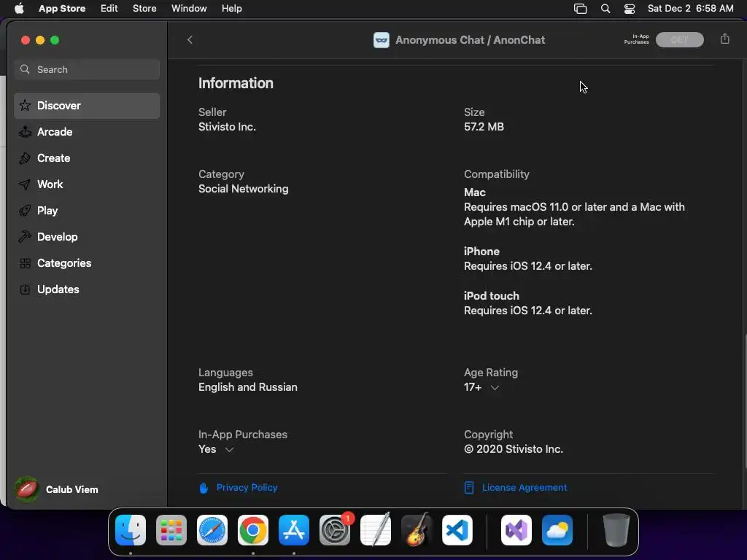Select Categories in the sidebar
The width and height of the screenshot is (747, 560).
point(88,263)
